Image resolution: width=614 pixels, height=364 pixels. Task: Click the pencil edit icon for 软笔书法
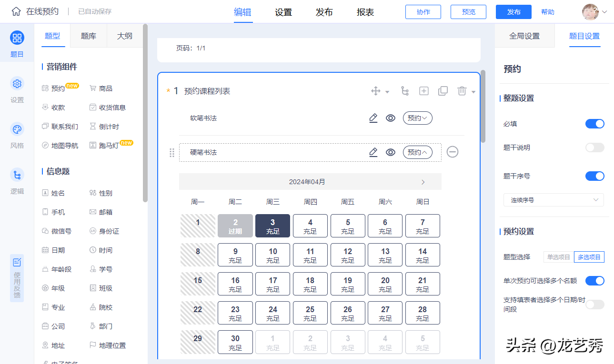(x=373, y=118)
